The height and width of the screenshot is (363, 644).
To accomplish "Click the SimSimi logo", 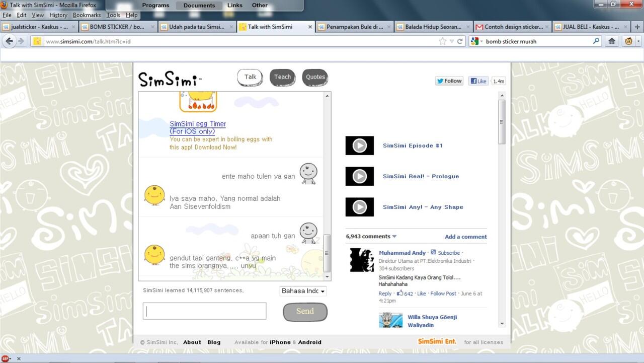I will [x=170, y=80].
